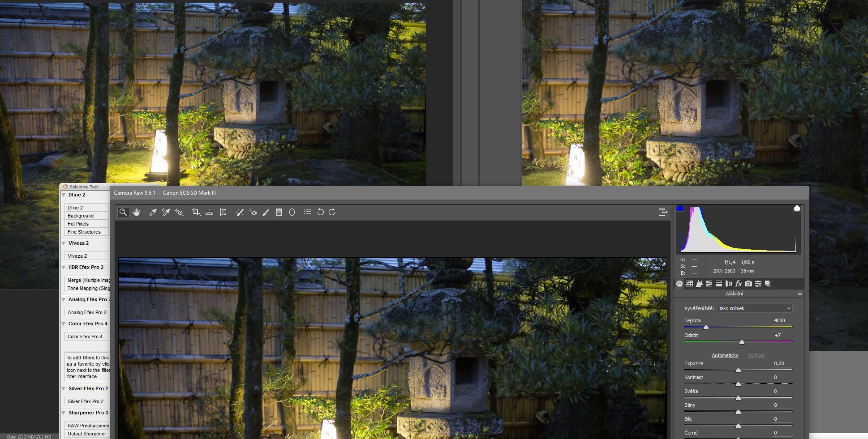Image resolution: width=868 pixels, height=439 pixels.
Task: Click the Color Efex Pro 4 button
Action: (x=86, y=337)
